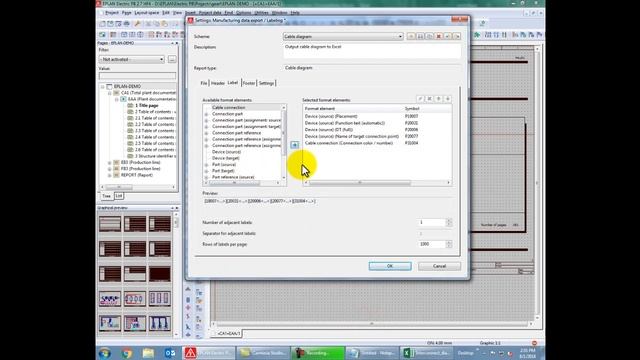Open the Windows Start menu
This screenshot has height=360, width=640.
105,353
